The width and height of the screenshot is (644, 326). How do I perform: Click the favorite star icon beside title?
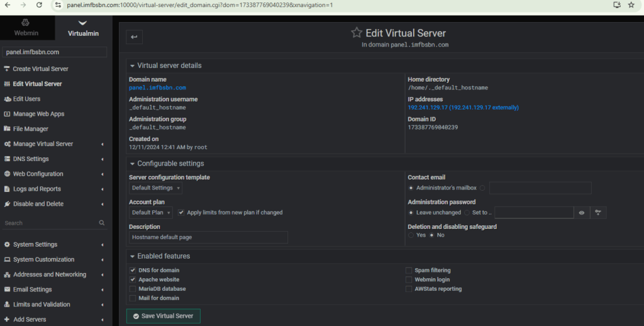click(x=357, y=33)
